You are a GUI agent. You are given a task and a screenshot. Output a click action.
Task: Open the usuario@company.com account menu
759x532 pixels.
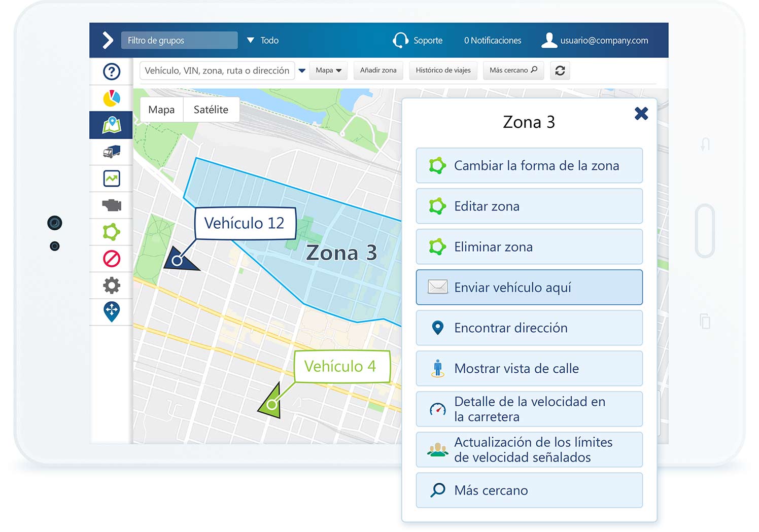pyautogui.click(x=595, y=40)
